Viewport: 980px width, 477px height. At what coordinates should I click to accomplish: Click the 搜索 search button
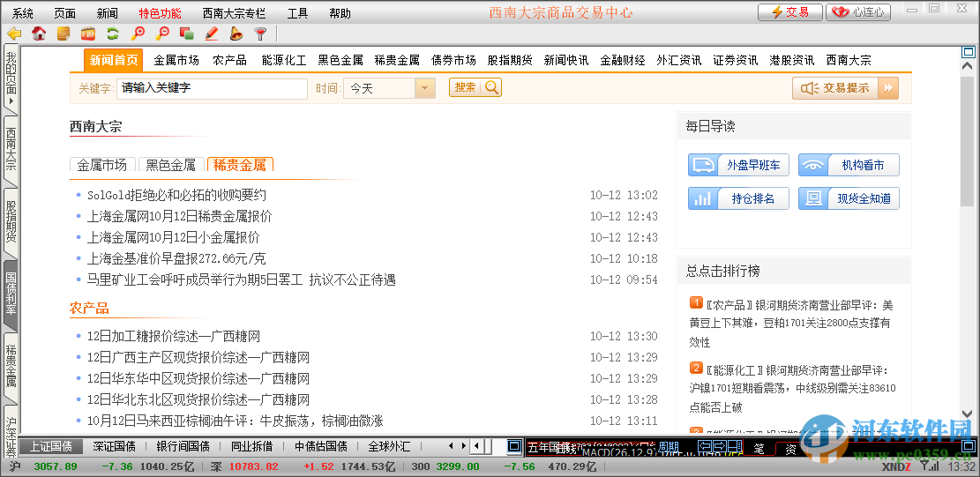pos(475,87)
